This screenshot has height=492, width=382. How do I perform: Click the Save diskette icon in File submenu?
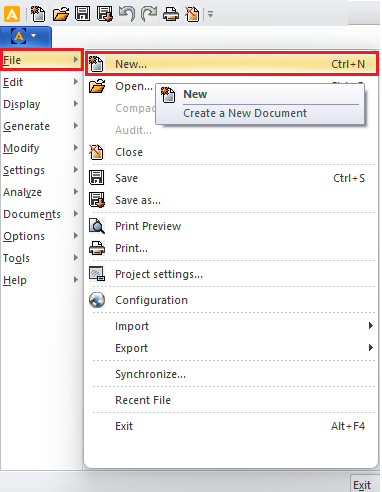pyautogui.click(x=97, y=177)
